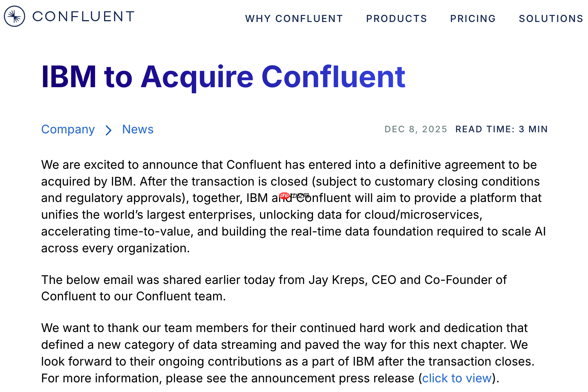Viewport: 588px width, 392px height.
Task: Click WHY CONFLUENT in the header bar
Action: pos(294,19)
